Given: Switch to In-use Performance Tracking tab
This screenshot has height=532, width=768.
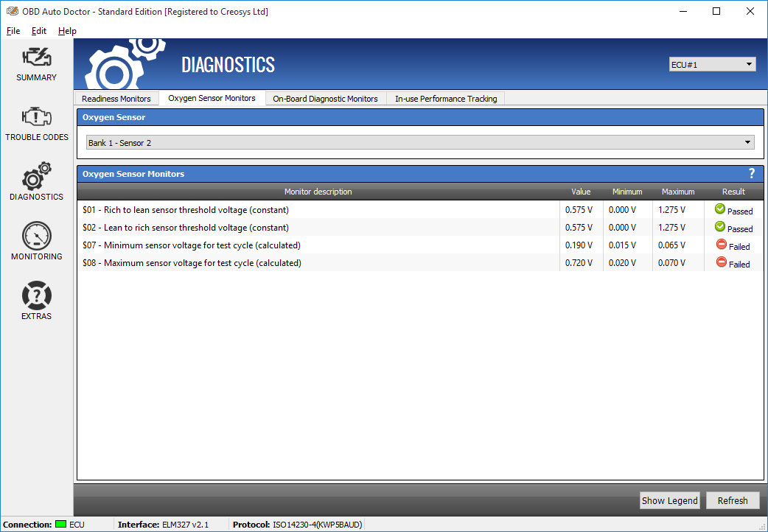Looking at the screenshot, I should (x=445, y=99).
